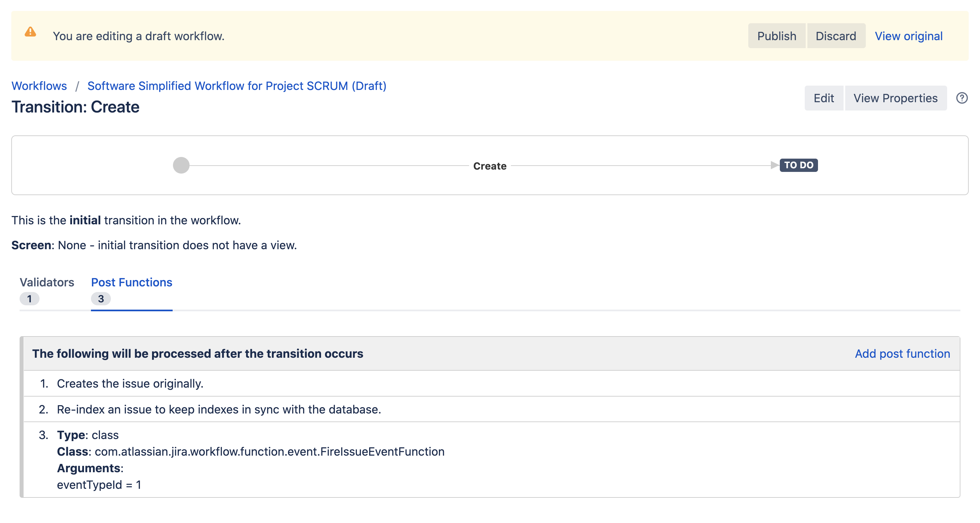Select View Properties for this transition
This screenshot has height=523, width=980.
point(896,98)
